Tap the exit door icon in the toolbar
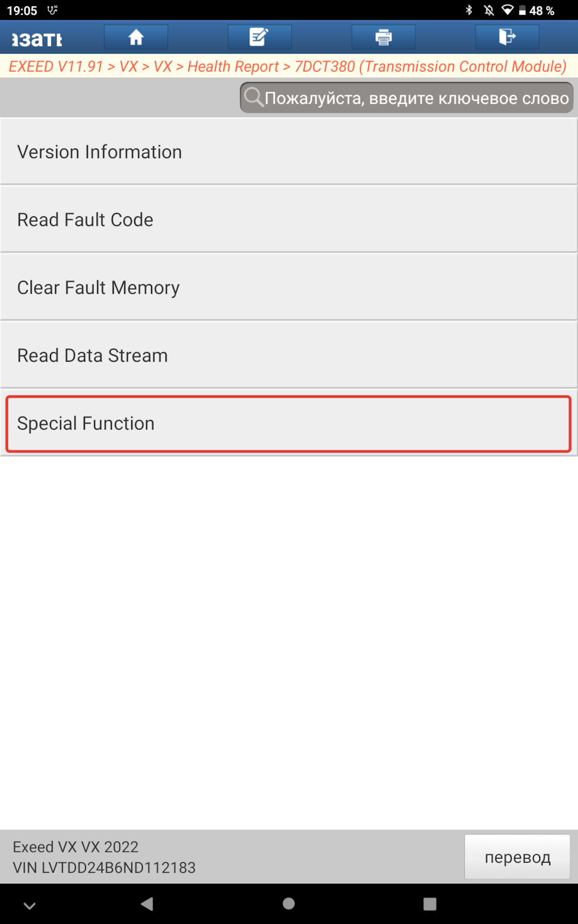 pyautogui.click(x=507, y=37)
